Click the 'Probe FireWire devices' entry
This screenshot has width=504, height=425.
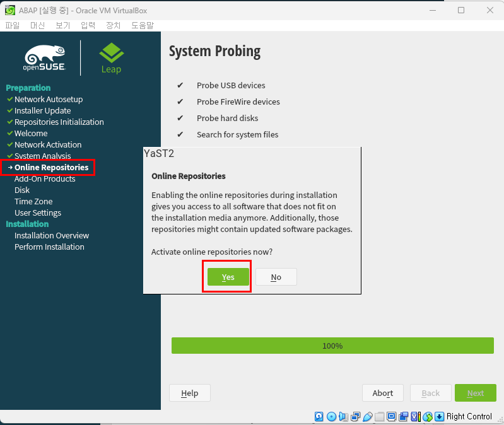[238, 102]
